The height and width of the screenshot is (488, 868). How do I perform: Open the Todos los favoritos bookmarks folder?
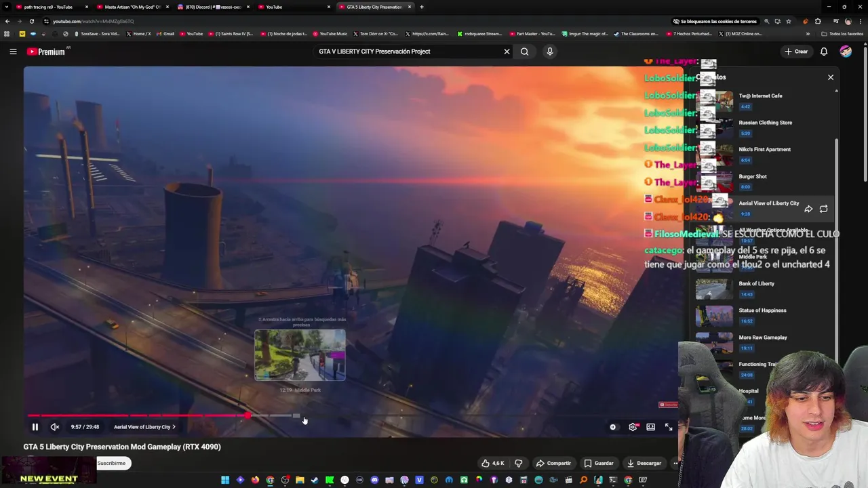tap(842, 33)
